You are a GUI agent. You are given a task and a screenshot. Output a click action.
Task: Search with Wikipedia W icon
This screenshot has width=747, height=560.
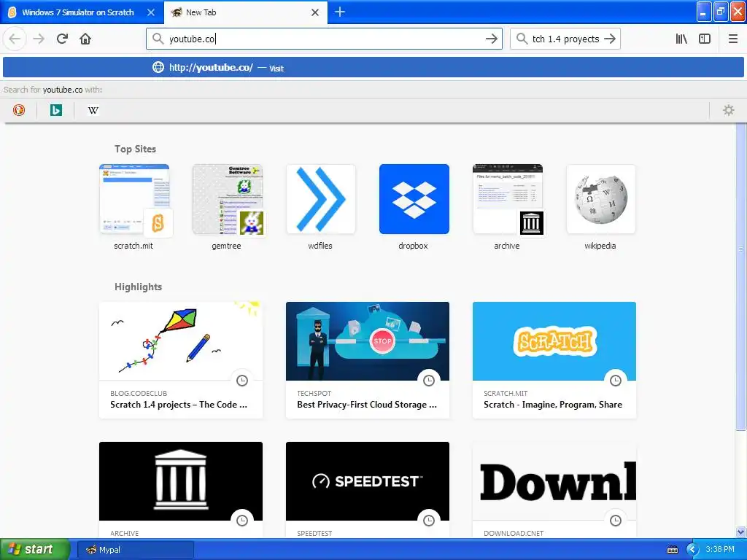click(93, 110)
